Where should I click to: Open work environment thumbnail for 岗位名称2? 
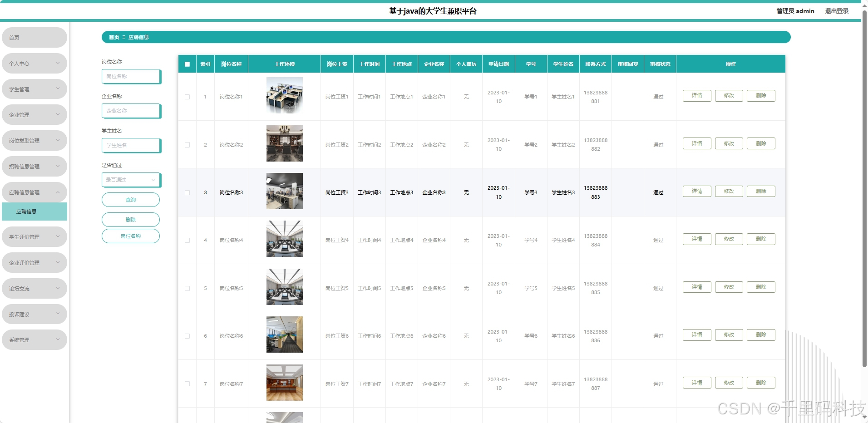pyautogui.click(x=285, y=143)
